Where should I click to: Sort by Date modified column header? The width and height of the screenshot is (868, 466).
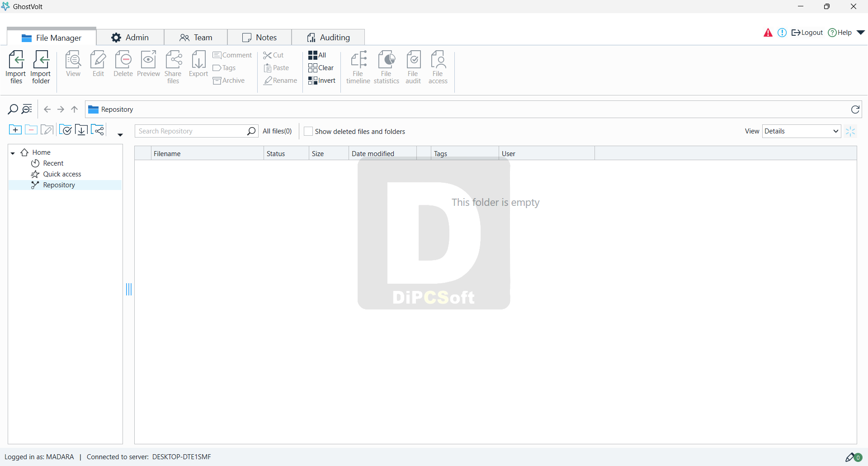(382, 153)
